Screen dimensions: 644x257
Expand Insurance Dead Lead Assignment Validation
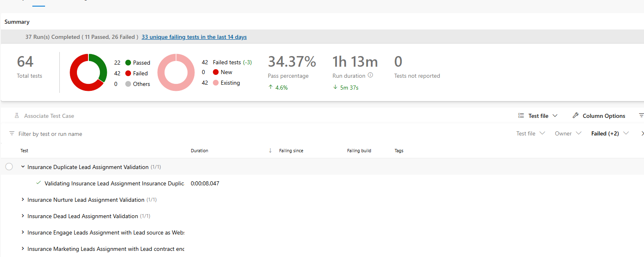click(23, 216)
